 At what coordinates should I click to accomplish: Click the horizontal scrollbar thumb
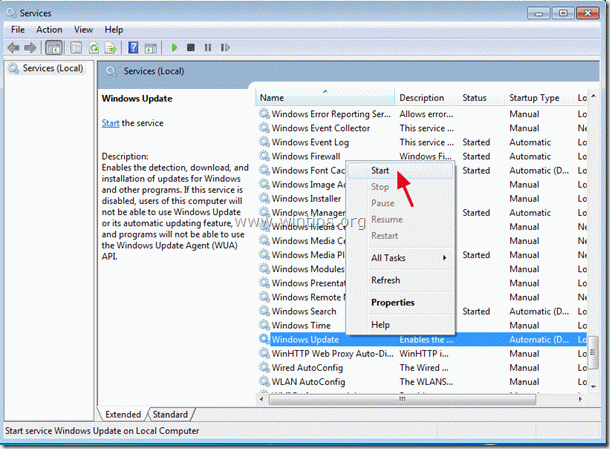point(402,399)
